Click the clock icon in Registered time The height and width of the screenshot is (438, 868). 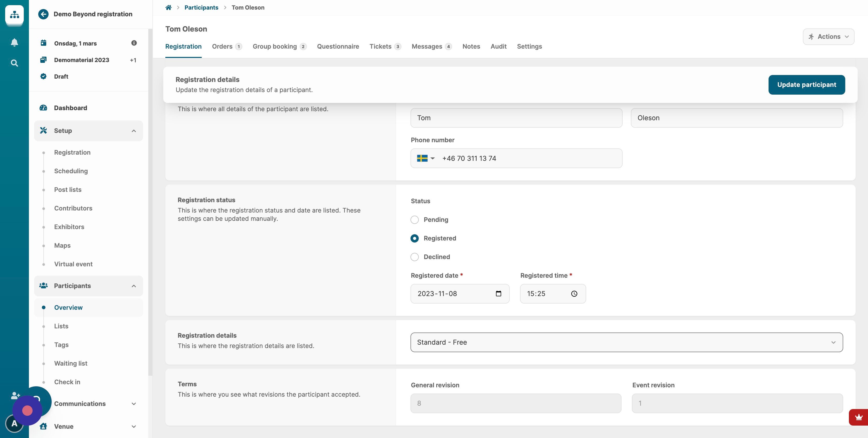(574, 294)
